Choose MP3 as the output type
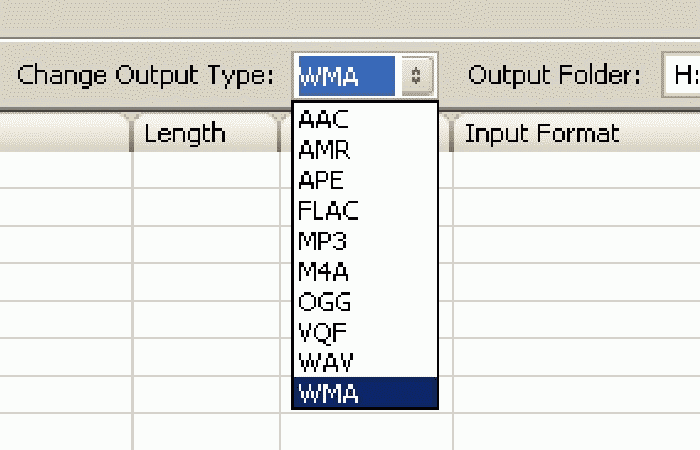The width and height of the screenshot is (700, 450). (x=364, y=241)
